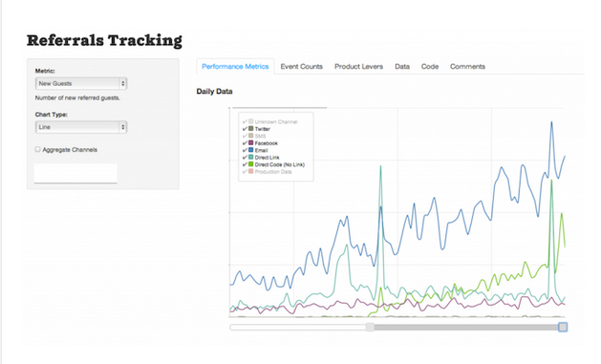Show the SMS series in legend

tap(254, 136)
